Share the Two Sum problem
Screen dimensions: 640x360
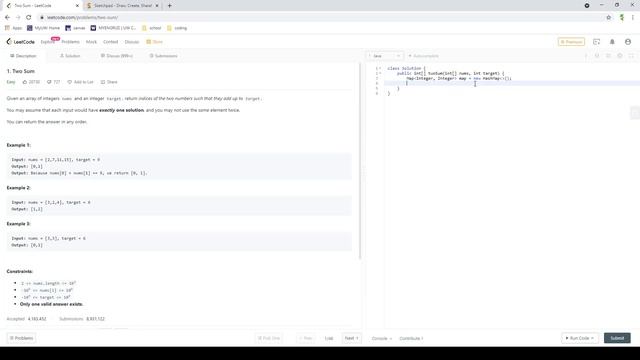pyautogui.click(x=109, y=82)
